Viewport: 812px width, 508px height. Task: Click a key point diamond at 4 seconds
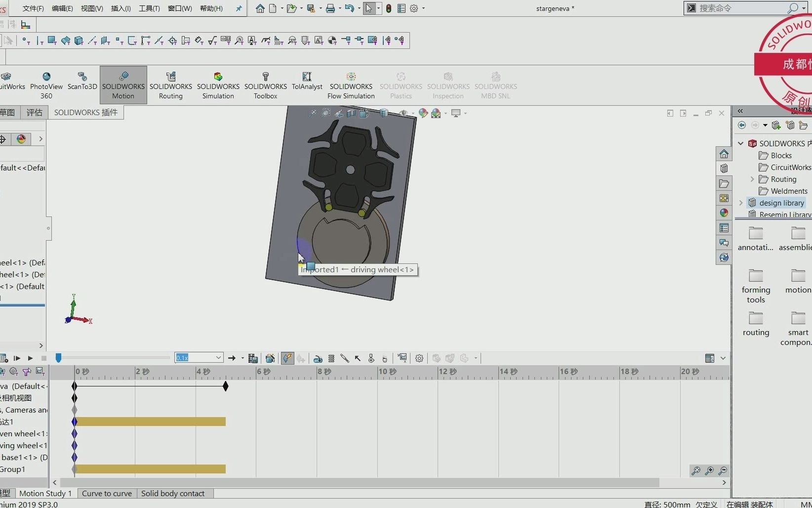[x=225, y=386]
